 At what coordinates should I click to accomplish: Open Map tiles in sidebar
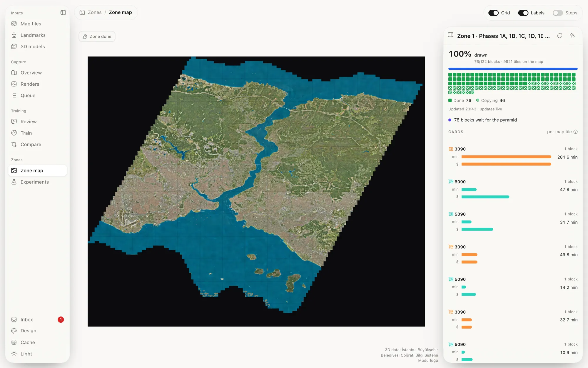(x=37, y=24)
